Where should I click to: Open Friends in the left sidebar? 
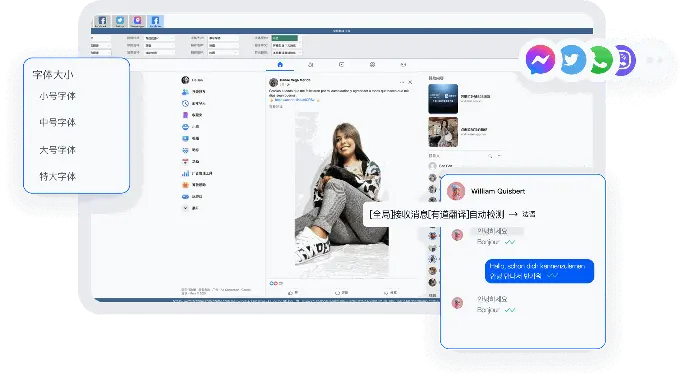pyautogui.click(x=193, y=92)
